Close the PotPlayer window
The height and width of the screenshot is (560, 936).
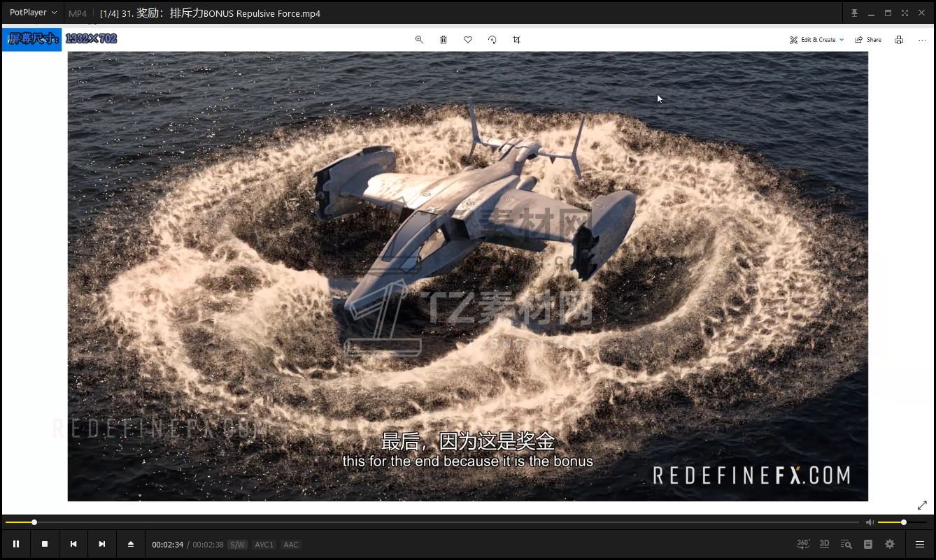(921, 13)
